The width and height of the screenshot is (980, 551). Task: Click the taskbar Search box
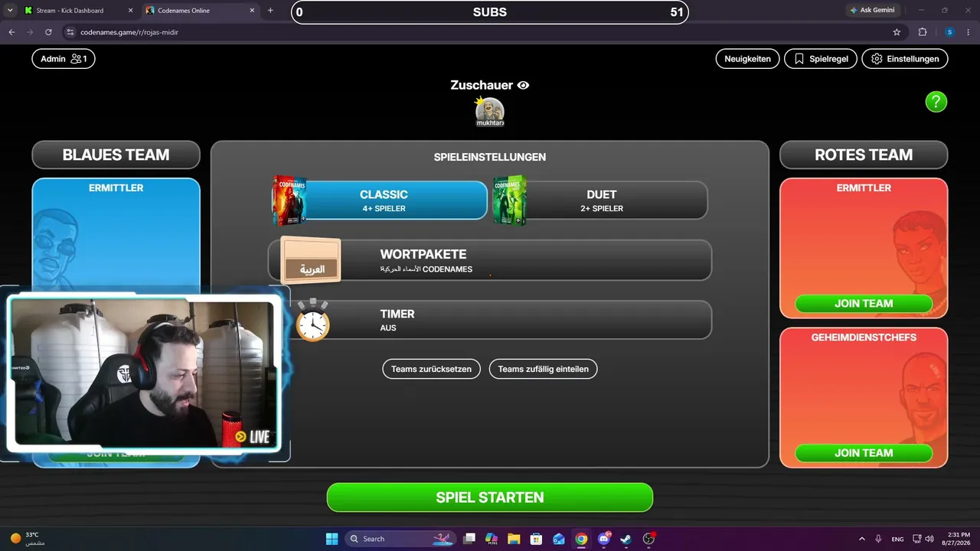coord(402,539)
